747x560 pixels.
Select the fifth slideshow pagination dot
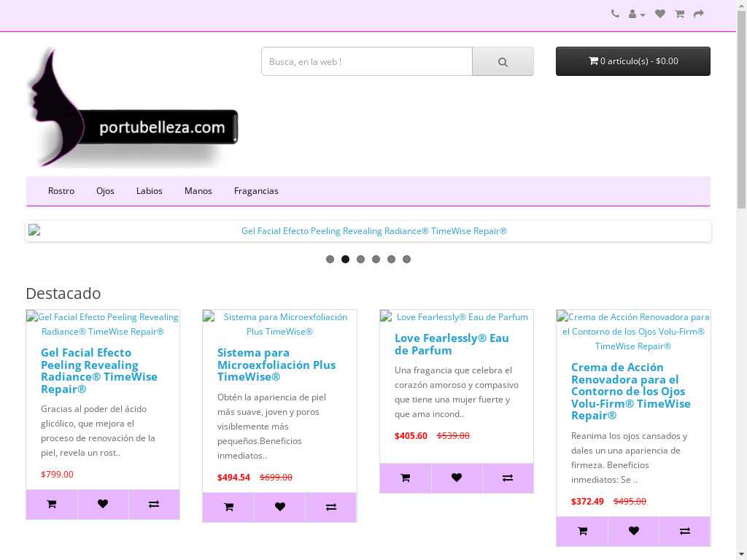click(x=391, y=259)
